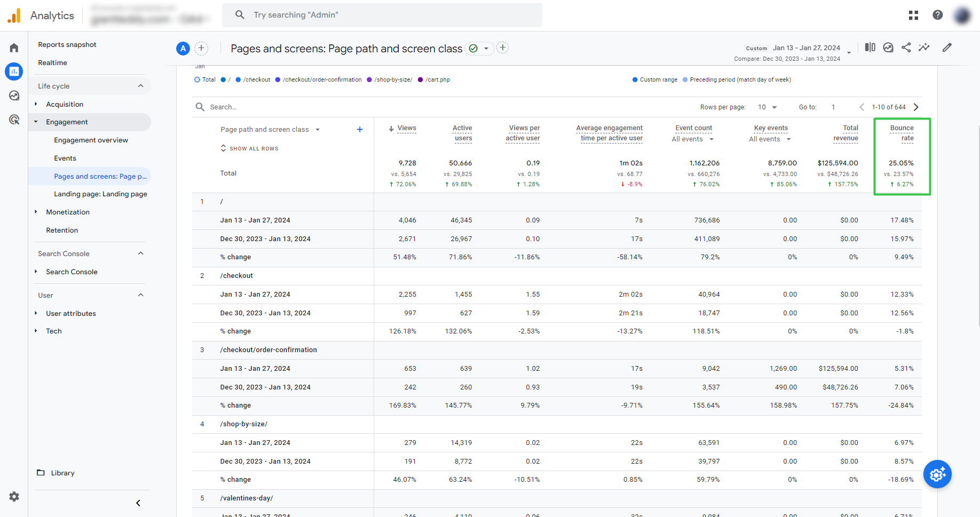
Task: Open Page path and screen class dimension dropdown
Action: [x=270, y=130]
